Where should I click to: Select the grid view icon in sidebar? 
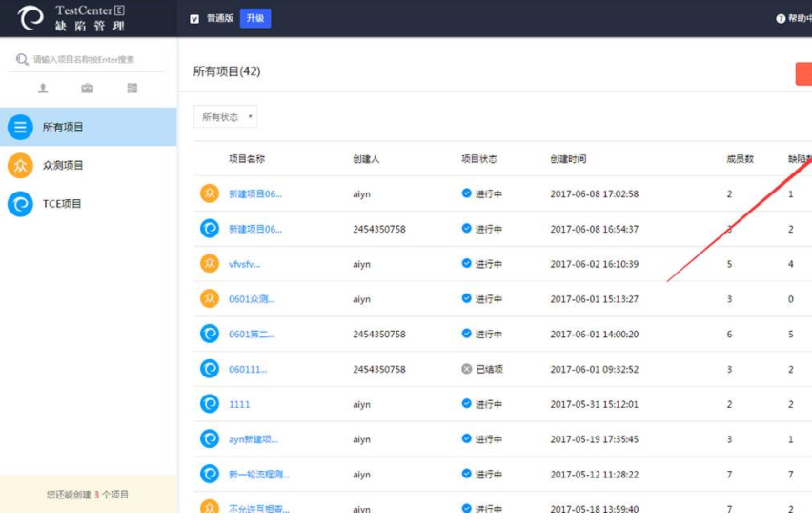tap(132, 89)
